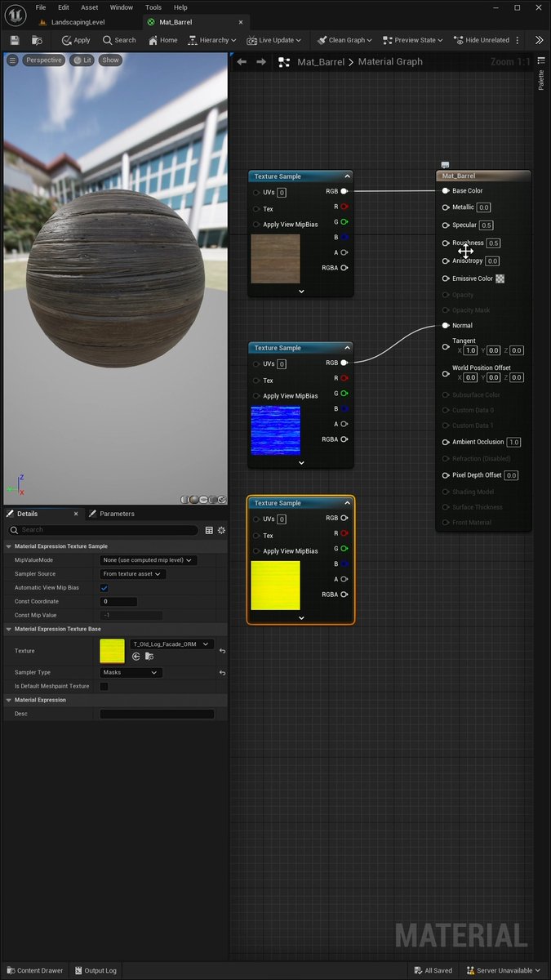Apply the material changes
This screenshot has height=980, width=551.
[75, 40]
